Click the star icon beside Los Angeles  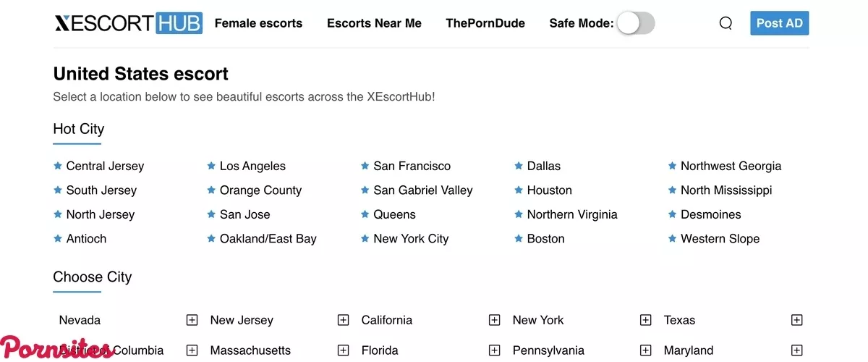coord(211,166)
